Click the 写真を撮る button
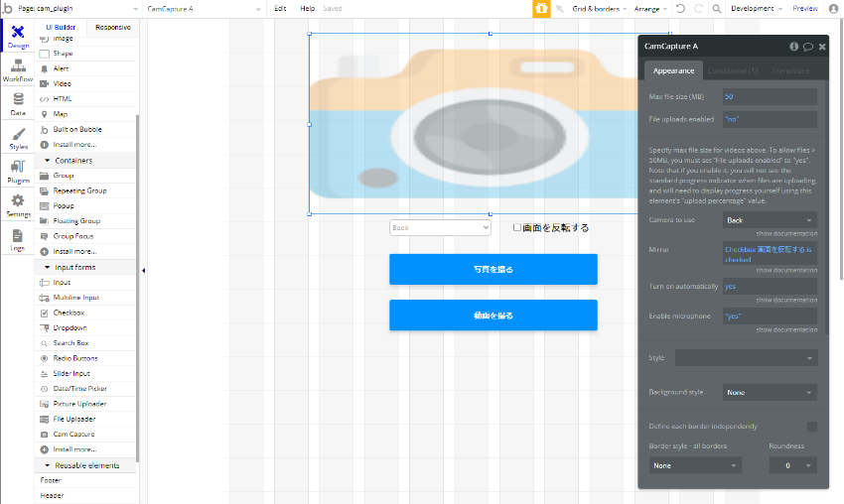This screenshot has height=504, width=844. click(x=493, y=269)
